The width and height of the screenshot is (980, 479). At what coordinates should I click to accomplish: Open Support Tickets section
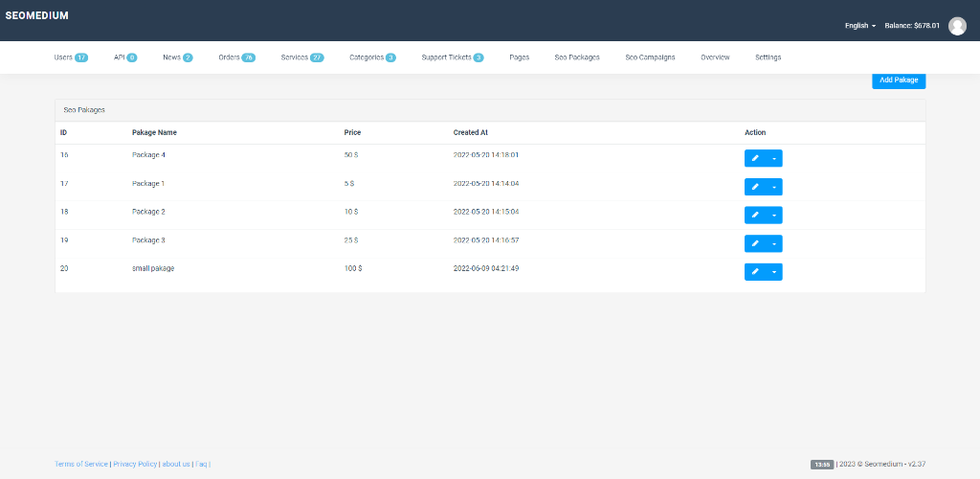pos(453,57)
